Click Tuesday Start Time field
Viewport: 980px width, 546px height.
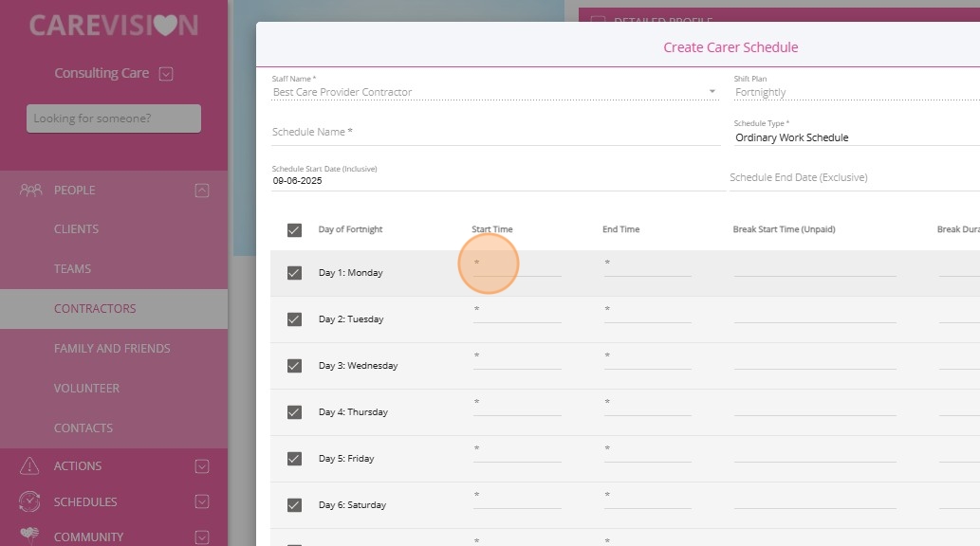click(x=517, y=315)
